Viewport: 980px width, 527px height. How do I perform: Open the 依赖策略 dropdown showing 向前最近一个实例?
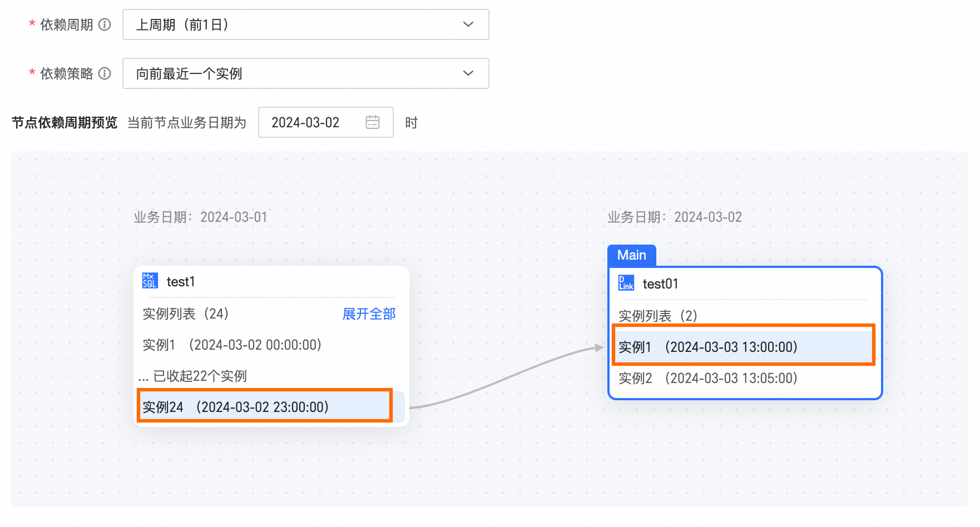(306, 73)
